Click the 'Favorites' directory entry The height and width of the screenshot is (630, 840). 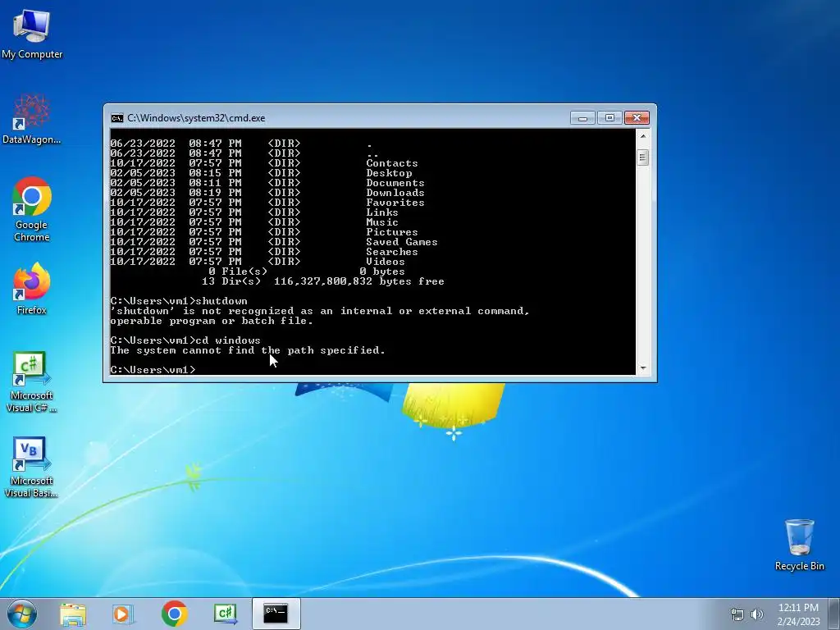point(395,203)
